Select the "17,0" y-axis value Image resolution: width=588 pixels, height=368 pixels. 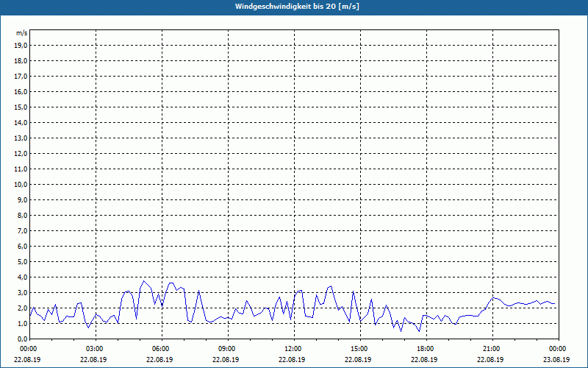coord(21,77)
